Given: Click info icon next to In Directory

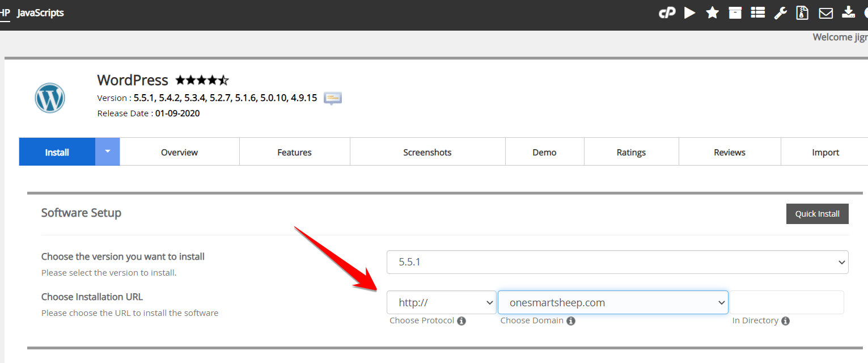Looking at the screenshot, I should pos(785,321).
